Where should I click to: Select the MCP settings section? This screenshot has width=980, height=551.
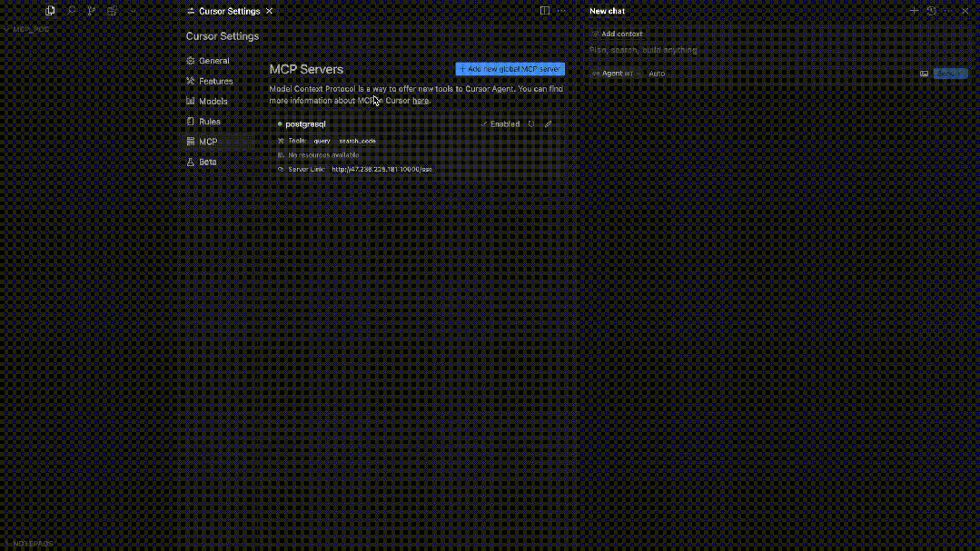(208, 142)
